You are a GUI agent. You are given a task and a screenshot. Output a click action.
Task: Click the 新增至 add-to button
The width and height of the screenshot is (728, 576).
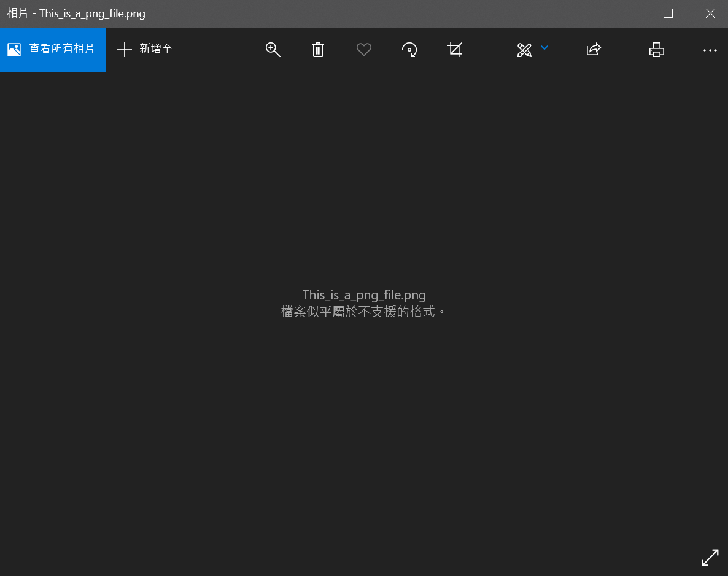(144, 49)
